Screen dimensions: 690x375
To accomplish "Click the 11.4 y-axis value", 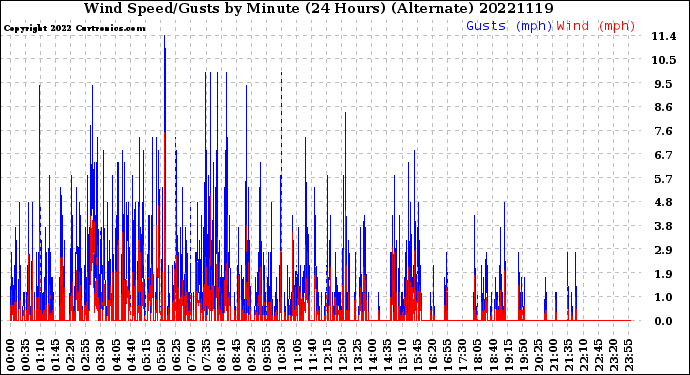I will (x=664, y=37).
